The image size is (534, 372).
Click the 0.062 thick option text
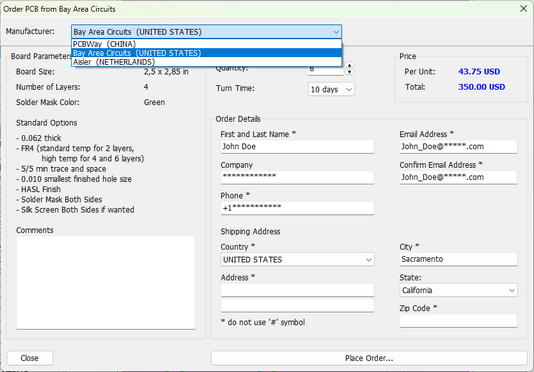click(38, 138)
